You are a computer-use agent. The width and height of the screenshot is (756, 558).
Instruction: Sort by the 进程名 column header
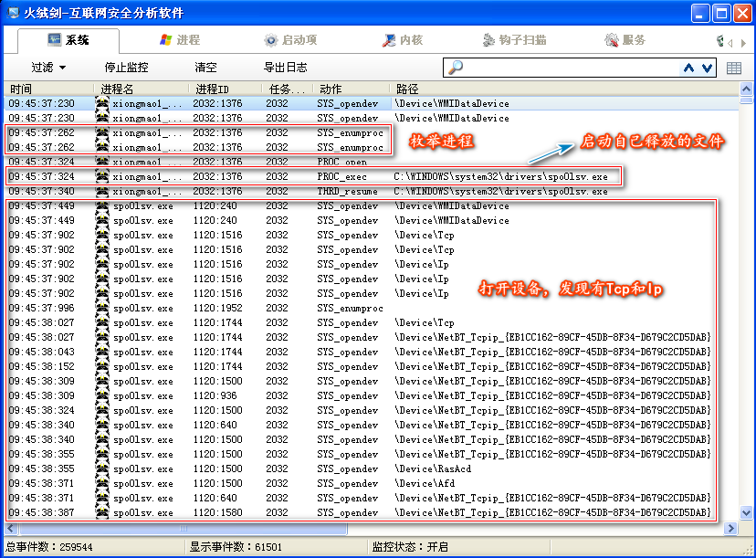pos(142,89)
